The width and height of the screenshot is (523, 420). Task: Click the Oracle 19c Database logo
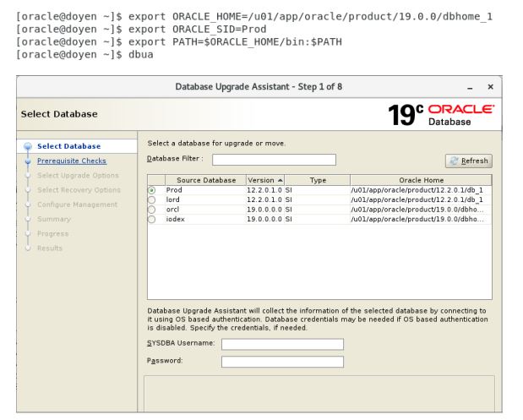tap(441, 115)
